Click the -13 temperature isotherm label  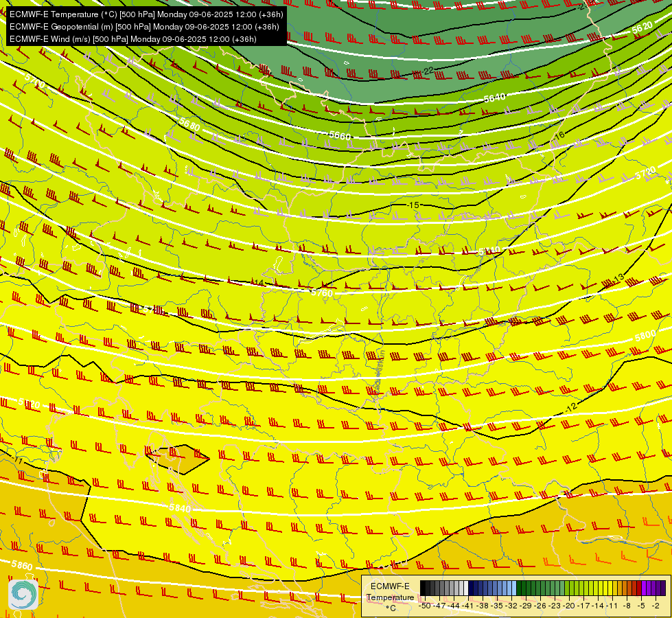(618, 279)
